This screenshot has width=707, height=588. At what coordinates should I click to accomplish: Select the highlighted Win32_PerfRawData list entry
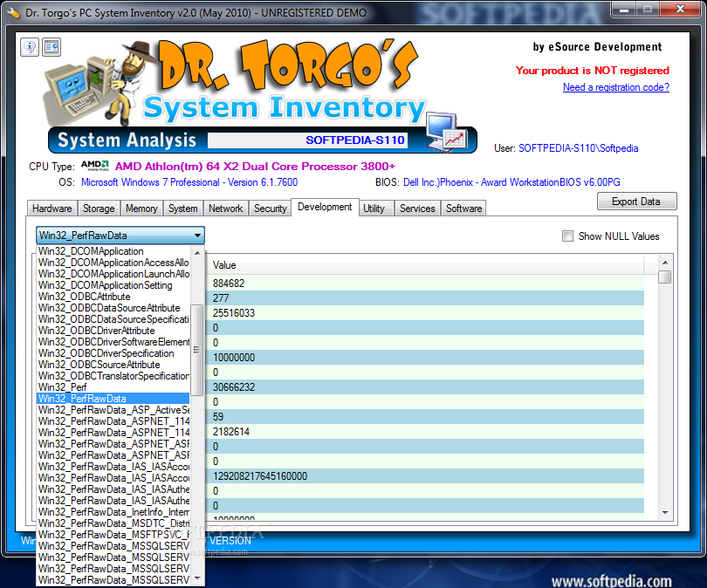[113, 399]
